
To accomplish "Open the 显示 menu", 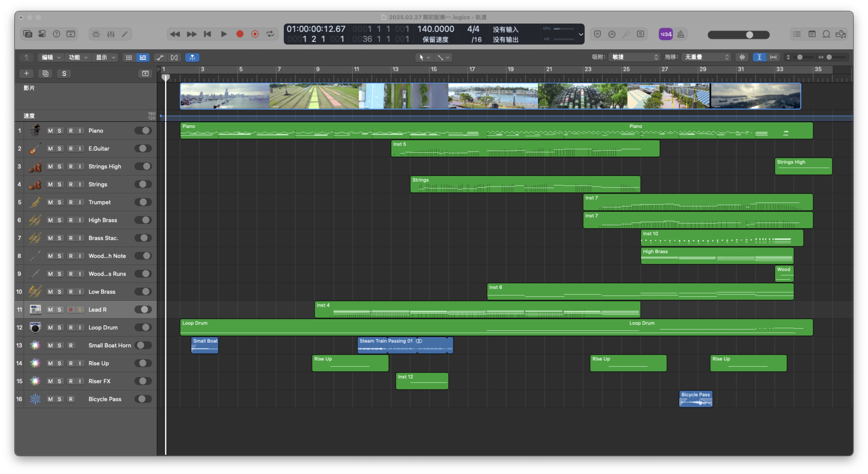I will pyautogui.click(x=105, y=57).
